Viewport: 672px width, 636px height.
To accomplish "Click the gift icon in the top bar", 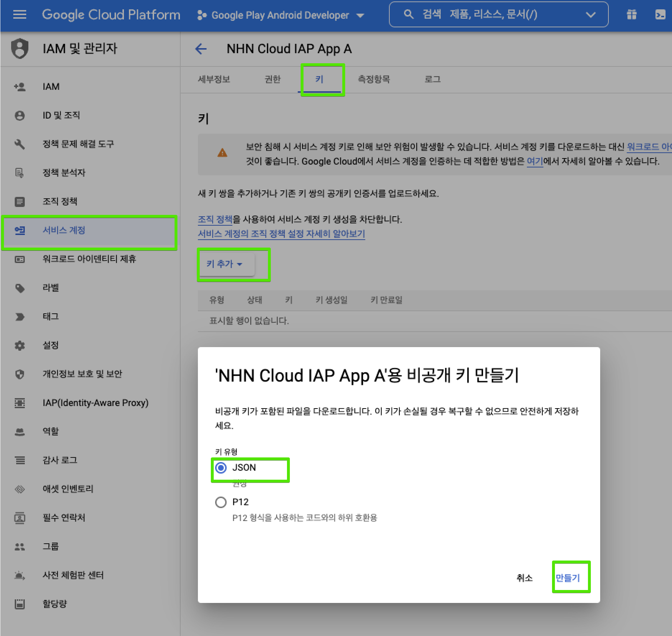I will point(631,15).
